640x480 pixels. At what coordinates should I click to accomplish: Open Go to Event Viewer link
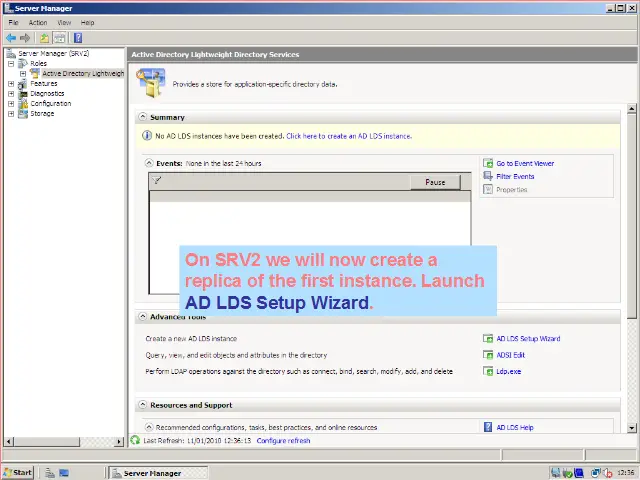[x=525, y=163]
